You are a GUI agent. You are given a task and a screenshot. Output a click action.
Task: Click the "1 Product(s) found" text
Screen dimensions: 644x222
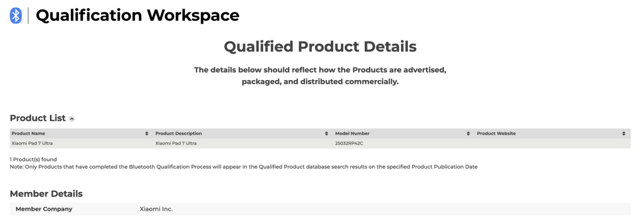tap(33, 159)
